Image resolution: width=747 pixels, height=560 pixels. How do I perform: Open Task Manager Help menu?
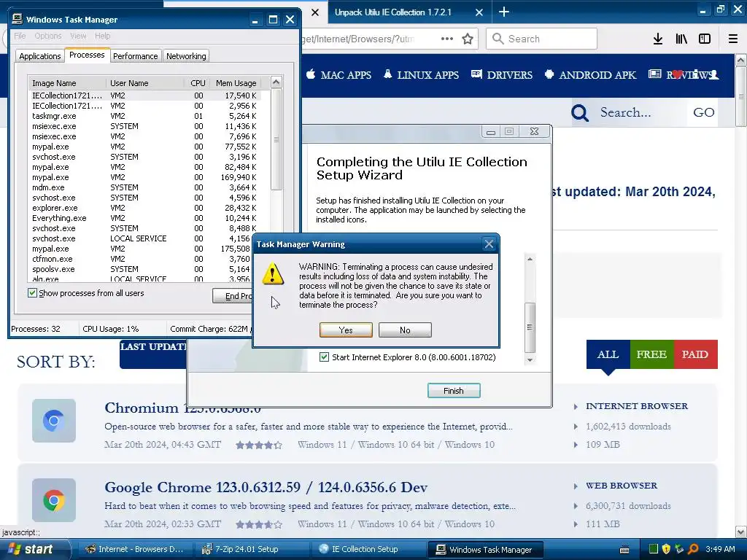(102, 36)
